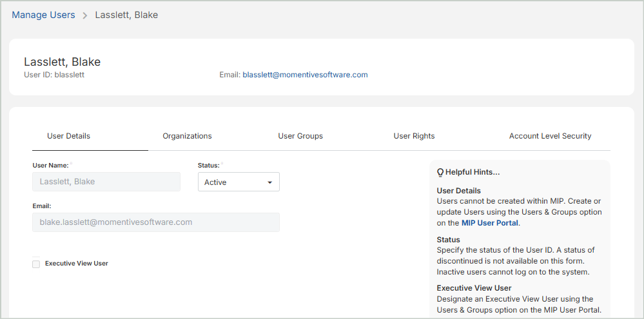Click the User Name input field
The width and height of the screenshot is (644, 319).
[x=106, y=182]
